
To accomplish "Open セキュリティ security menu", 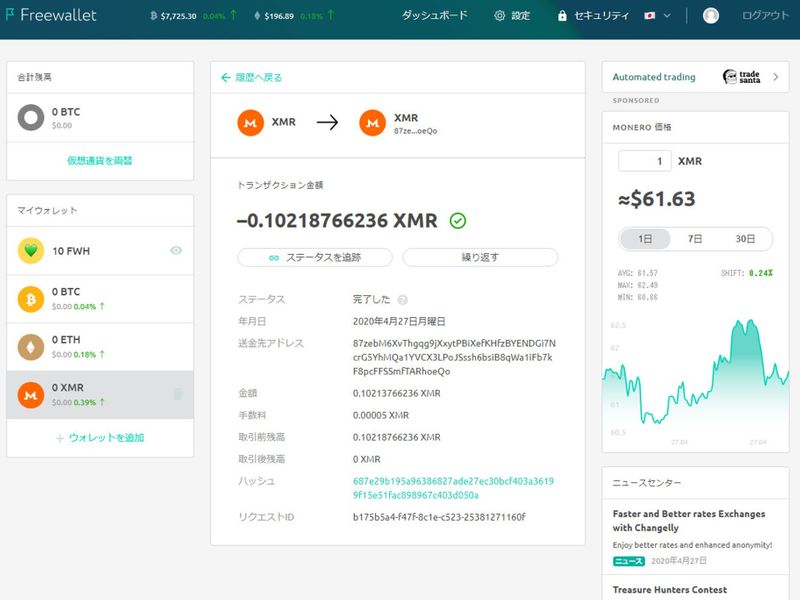I will click(594, 16).
